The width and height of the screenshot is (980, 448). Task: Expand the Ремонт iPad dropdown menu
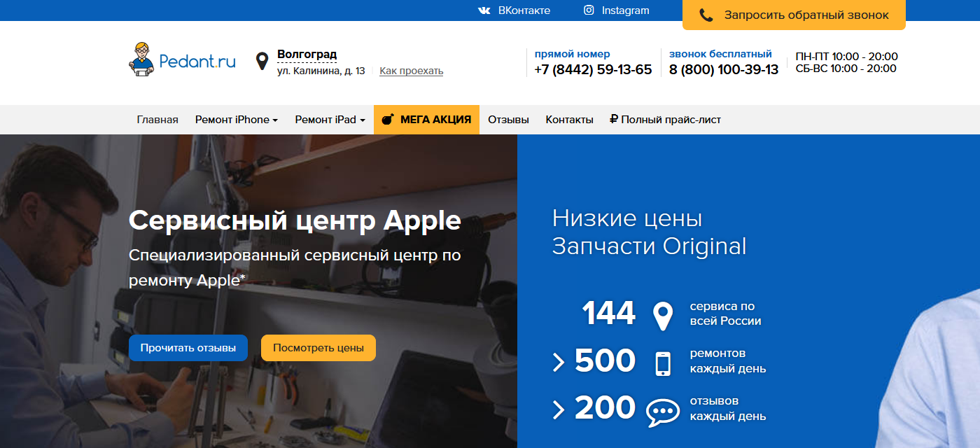pyautogui.click(x=330, y=119)
